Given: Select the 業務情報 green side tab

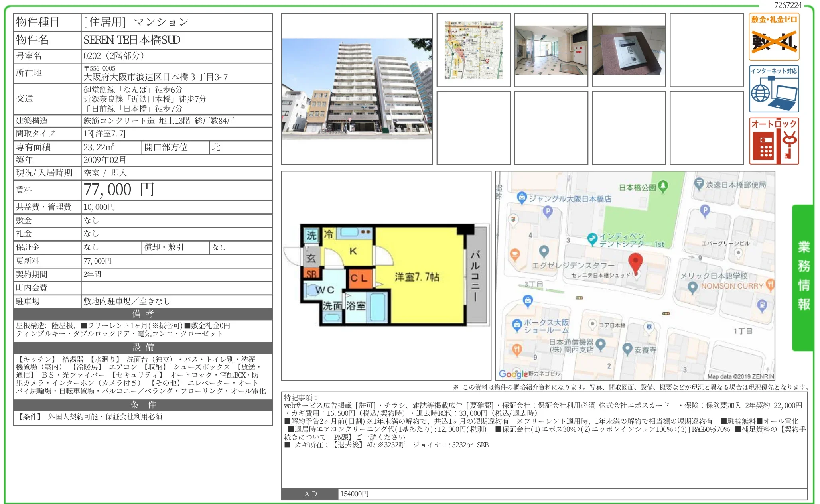Looking at the screenshot, I should [803, 277].
